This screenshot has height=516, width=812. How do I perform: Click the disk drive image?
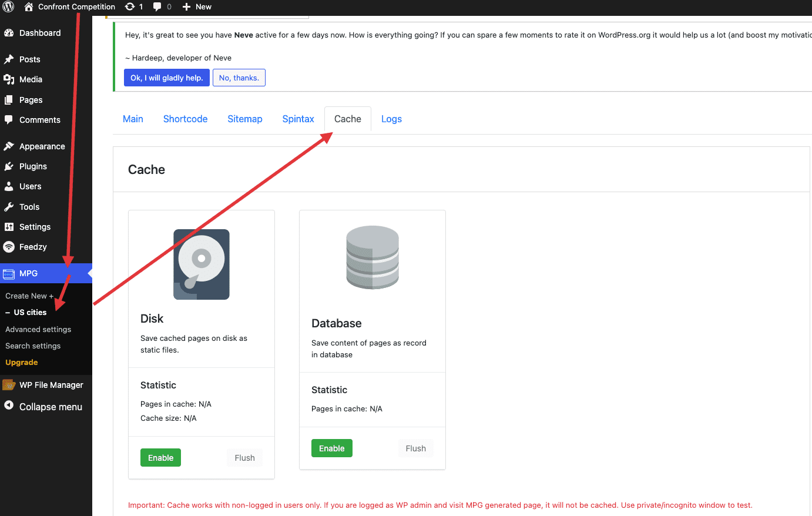click(x=202, y=264)
